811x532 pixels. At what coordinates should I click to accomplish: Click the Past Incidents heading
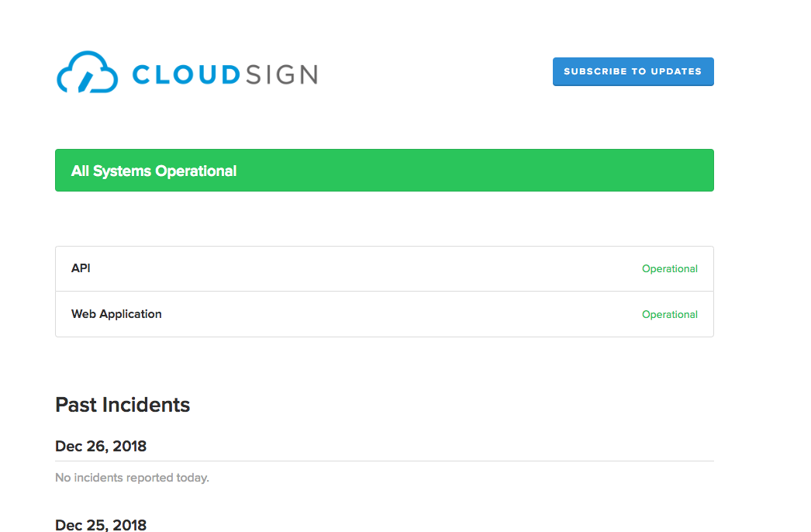pos(123,405)
